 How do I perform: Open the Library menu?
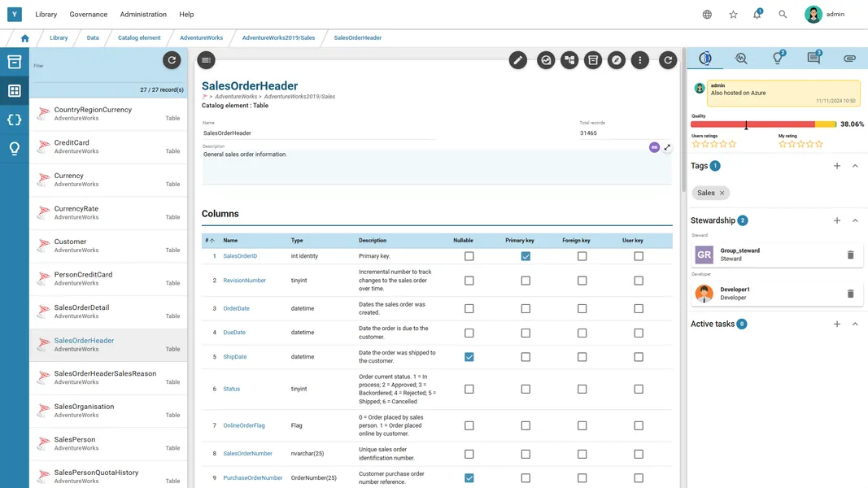click(46, 15)
